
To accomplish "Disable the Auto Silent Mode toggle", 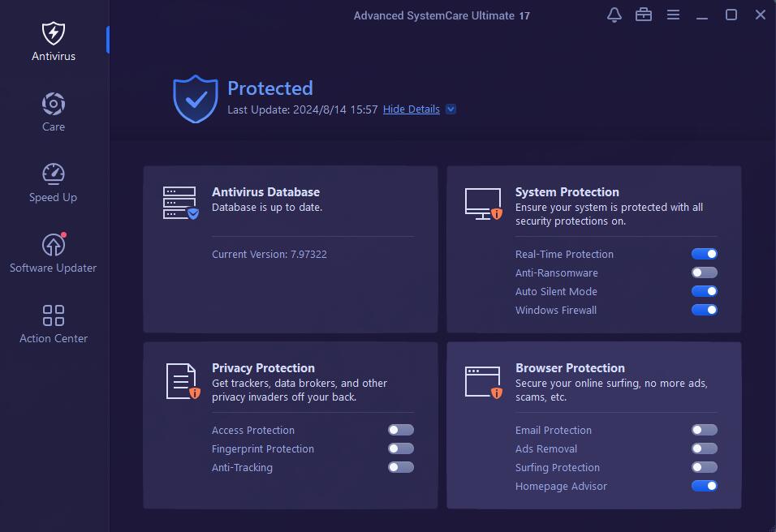I will point(705,291).
